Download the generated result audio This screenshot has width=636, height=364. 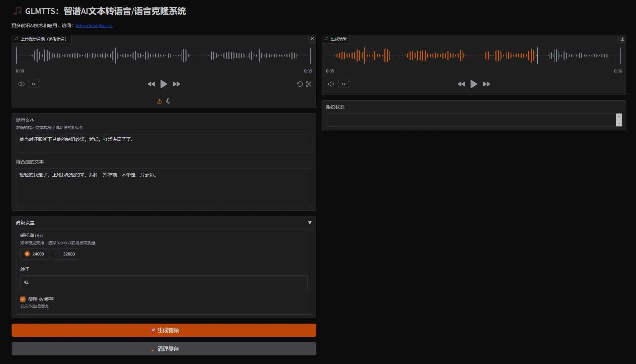[622, 39]
